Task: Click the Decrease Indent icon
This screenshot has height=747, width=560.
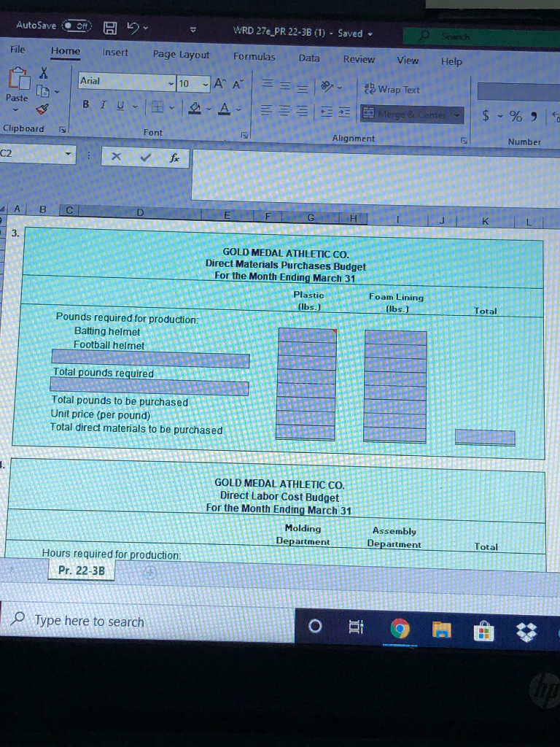Action: pyautogui.click(x=327, y=112)
